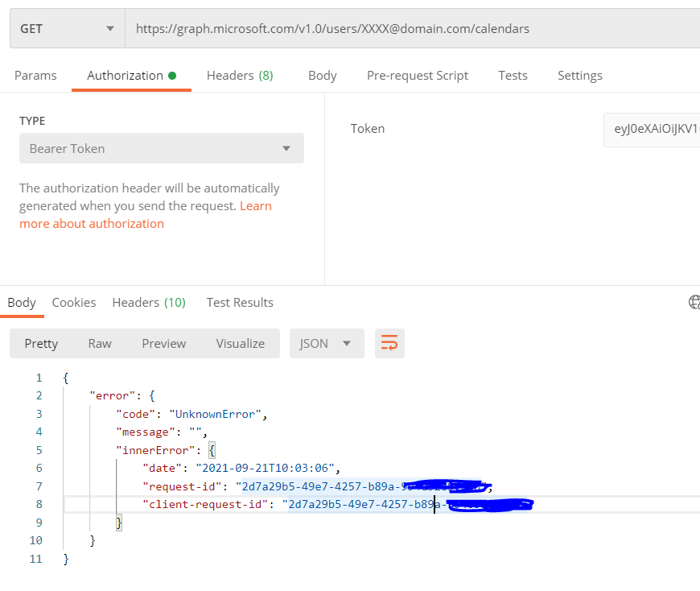The image size is (700, 591).
Task: Switch to the Headers (8) request tab
Action: point(239,75)
